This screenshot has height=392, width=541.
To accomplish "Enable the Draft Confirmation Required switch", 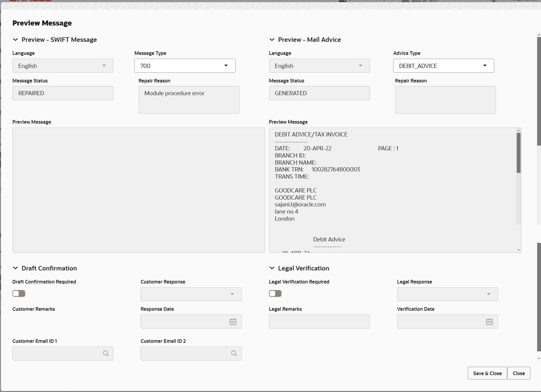I will point(19,294).
